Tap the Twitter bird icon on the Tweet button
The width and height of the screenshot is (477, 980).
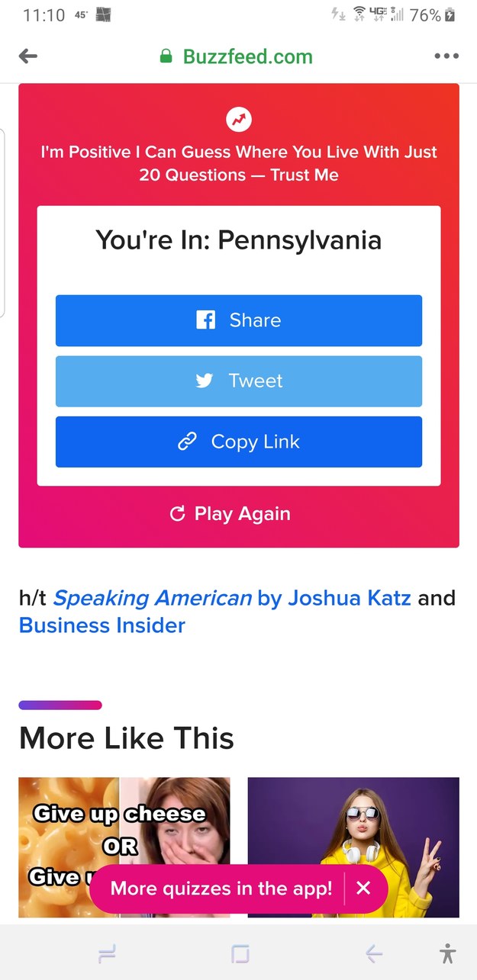203,381
